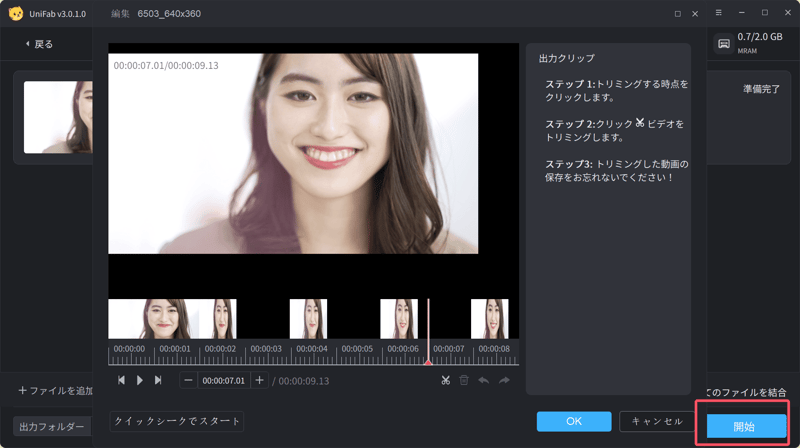Click the クイックシークでスタート button
This screenshot has height=448, width=800.
click(x=177, y=421)
